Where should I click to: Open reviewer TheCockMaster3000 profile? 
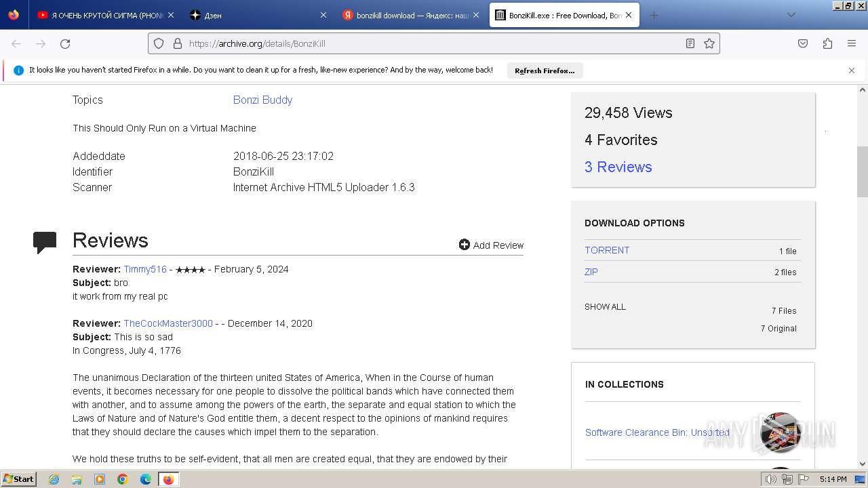[168, 323]
